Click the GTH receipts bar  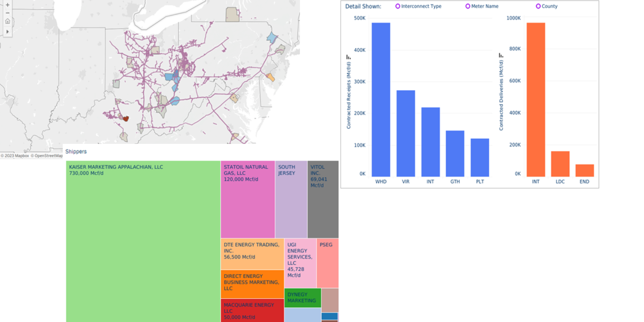(x=455, y=153)
